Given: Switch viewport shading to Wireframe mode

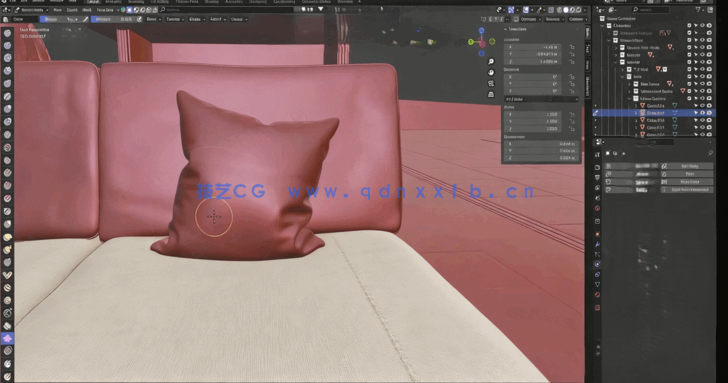Looking at the screenshot, I should pos(559,10).
